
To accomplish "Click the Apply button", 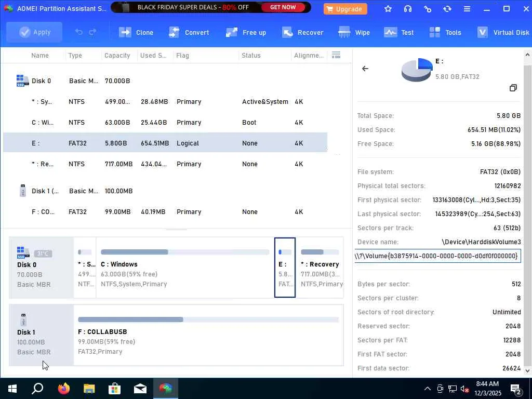I will pyautogui.click(x=34, y=32).
